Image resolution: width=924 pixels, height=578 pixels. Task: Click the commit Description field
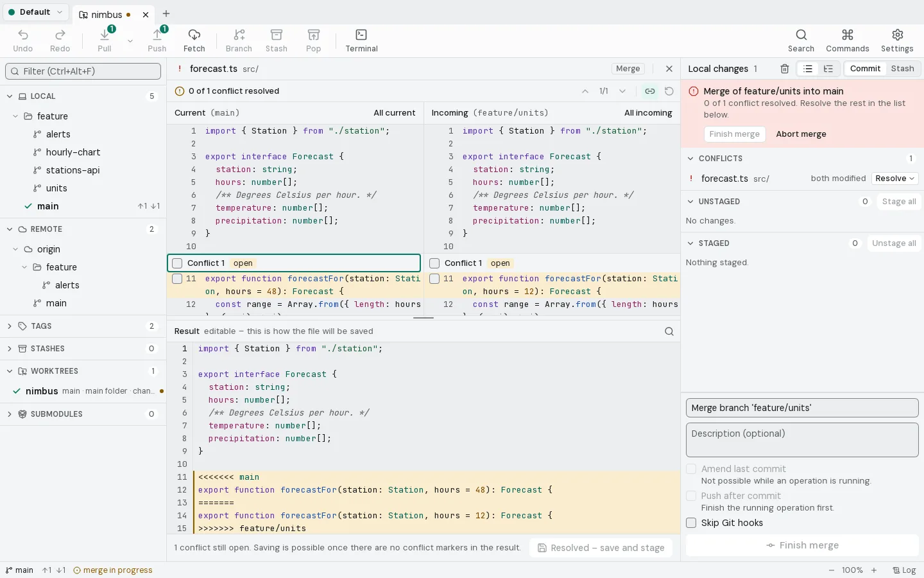pos(802,440)
